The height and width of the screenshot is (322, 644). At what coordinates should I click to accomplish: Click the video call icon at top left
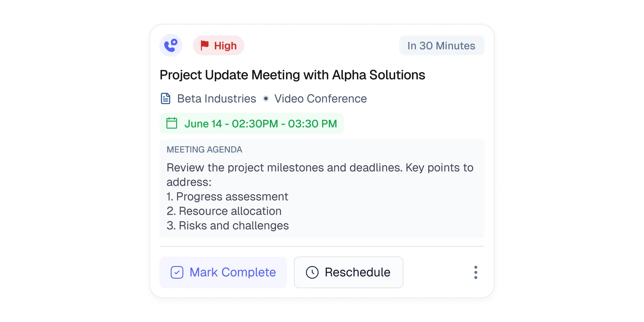pyautogui.click(x=171, y=45)
